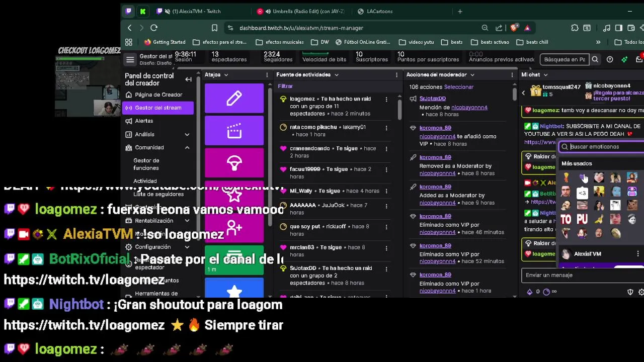
Task: Reload the page in the browser
Action: 154,28
